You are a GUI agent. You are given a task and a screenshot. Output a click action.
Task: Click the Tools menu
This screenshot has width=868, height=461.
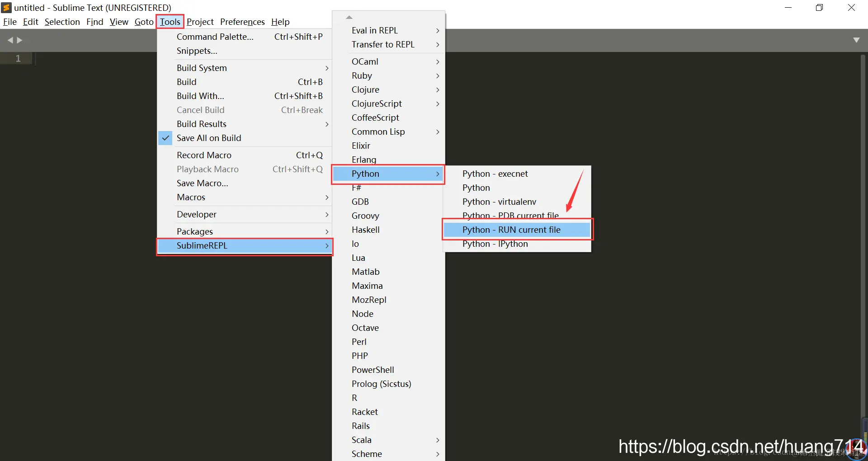point(170,22)
